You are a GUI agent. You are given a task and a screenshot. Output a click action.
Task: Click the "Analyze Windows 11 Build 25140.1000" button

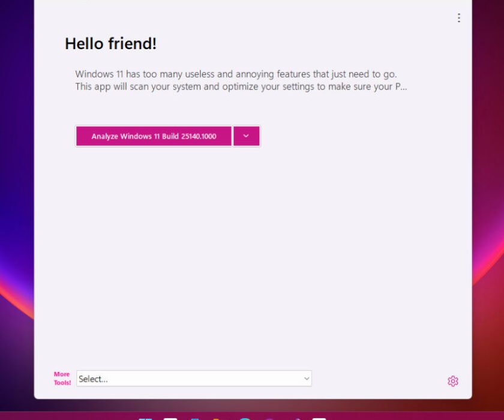(153, 136)
